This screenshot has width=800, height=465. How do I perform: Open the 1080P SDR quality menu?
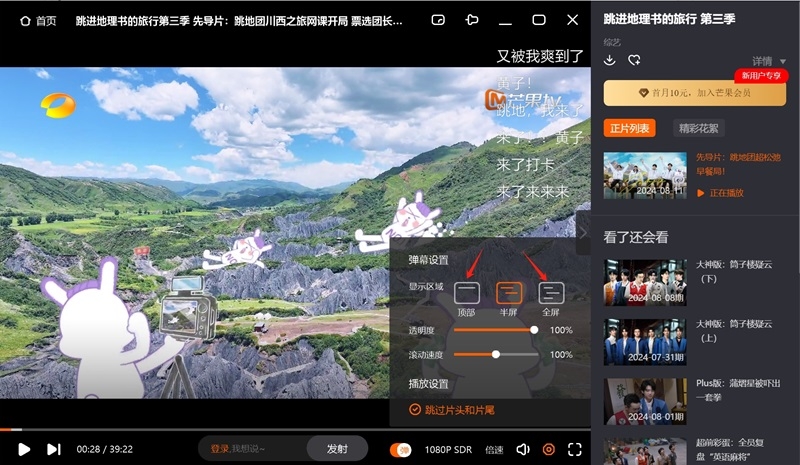[x=448, y=450]
